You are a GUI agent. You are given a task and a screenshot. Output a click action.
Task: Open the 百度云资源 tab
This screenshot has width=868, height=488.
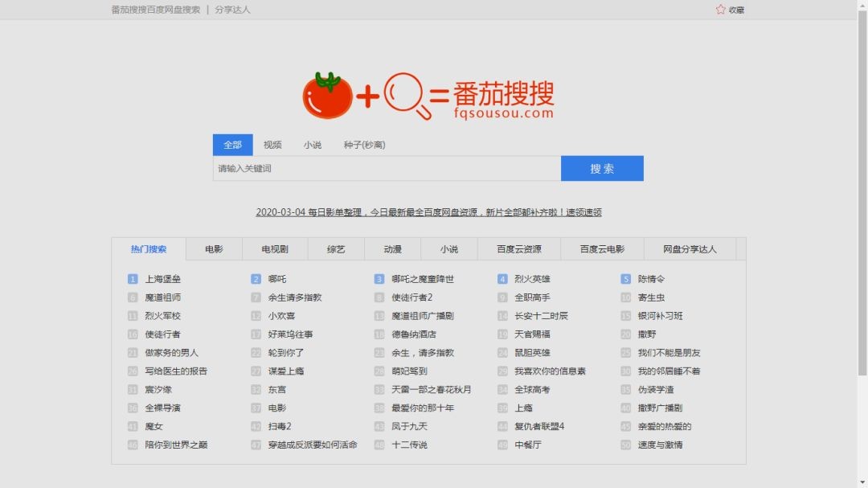tap(518, 249)
